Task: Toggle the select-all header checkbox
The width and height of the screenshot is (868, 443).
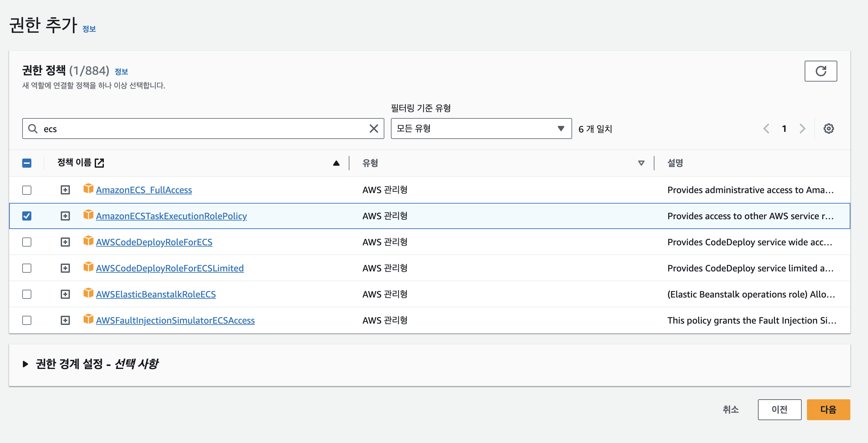Action: point(27,163)
